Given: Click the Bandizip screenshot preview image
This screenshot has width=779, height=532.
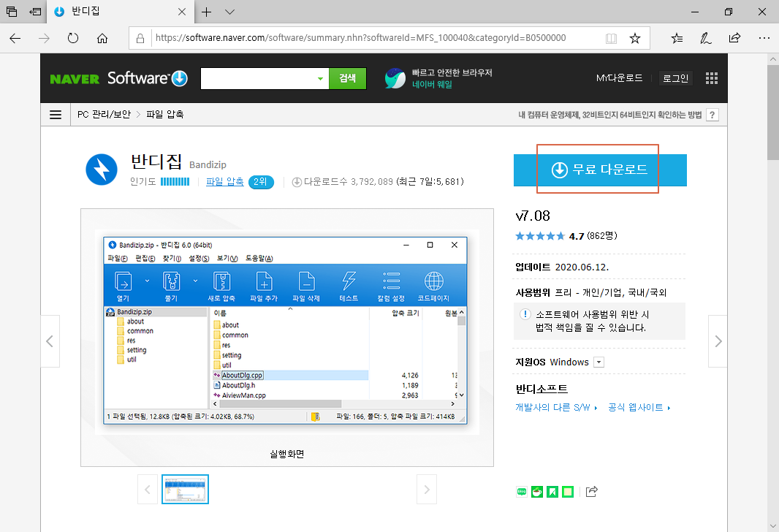Looking at the screenshot, I should click(x=287, y=331).
